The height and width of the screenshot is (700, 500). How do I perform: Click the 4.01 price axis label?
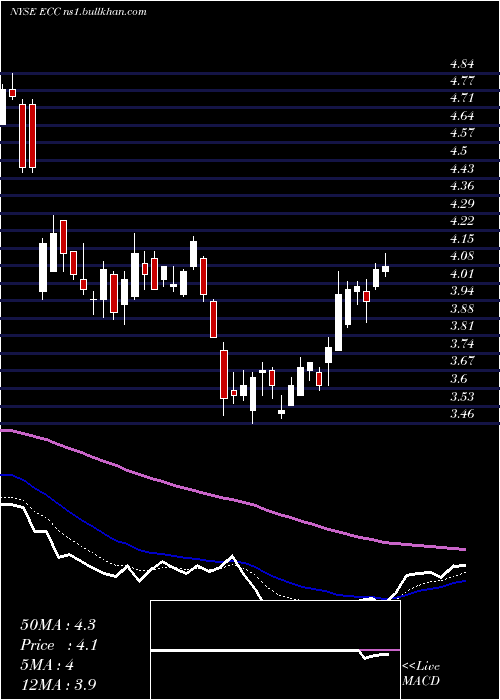tap(462, 275)
